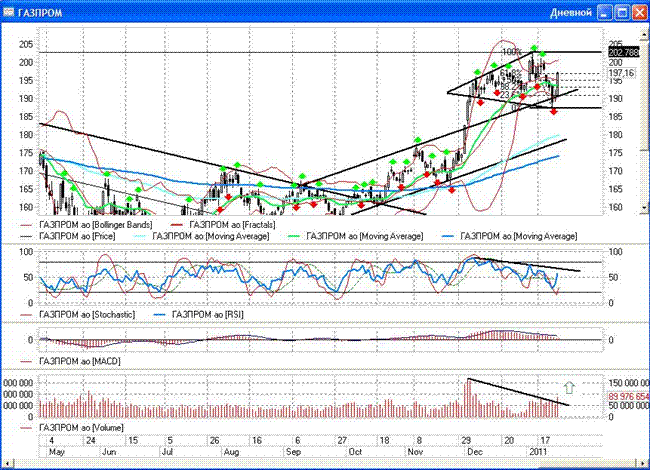Click the Nov label on the time axis
This screenshot has height=470, width=650.
415,452
